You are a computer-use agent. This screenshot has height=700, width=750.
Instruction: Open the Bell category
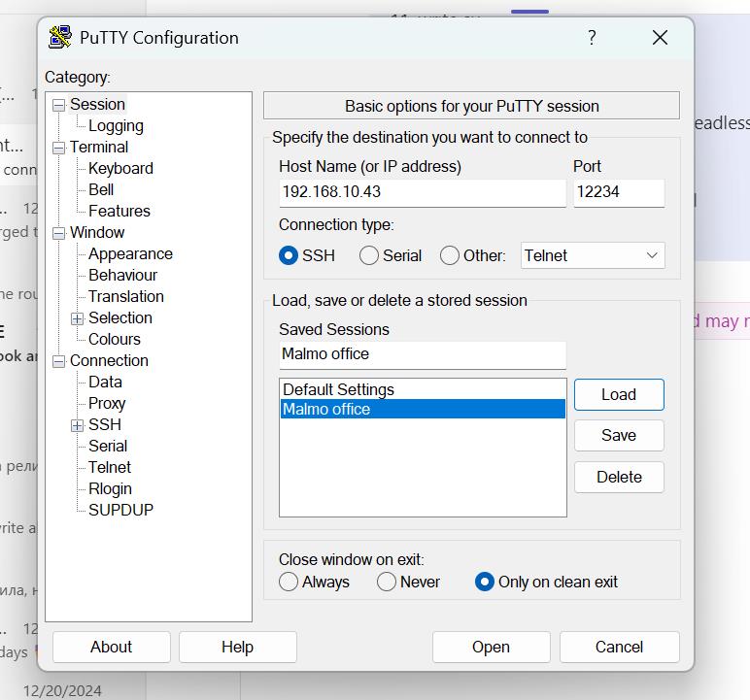click(101, 190)
